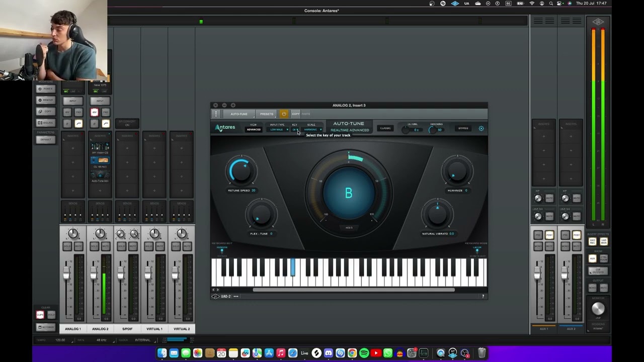
Task: Show the Control Room section
Action: click(x=604, y=258)
